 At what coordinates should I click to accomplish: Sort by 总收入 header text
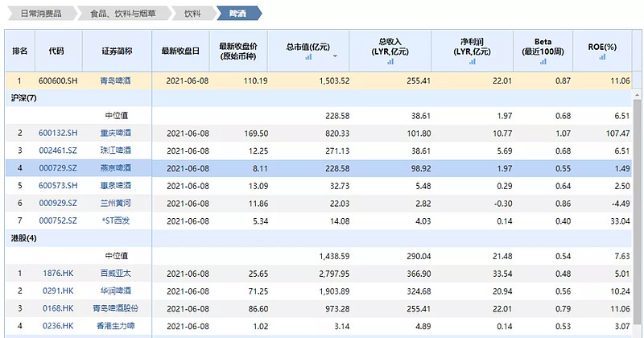click(x=390, y=47)
